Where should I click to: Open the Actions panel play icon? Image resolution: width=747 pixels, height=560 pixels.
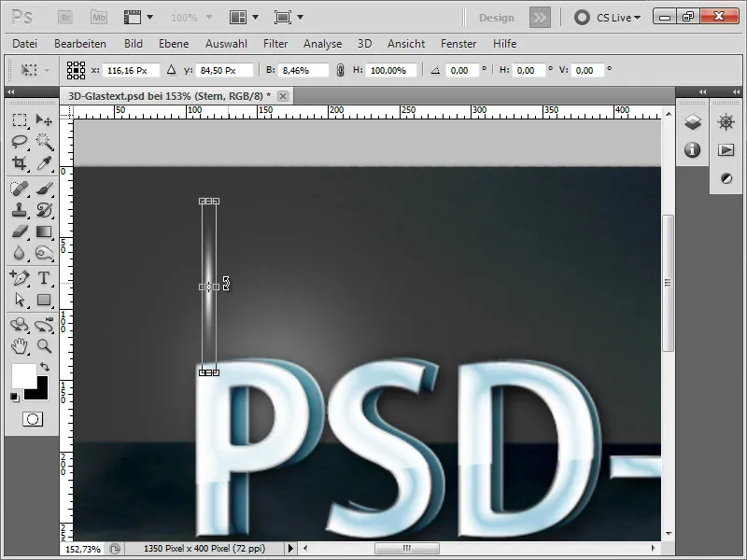click(x=726, y=150)
